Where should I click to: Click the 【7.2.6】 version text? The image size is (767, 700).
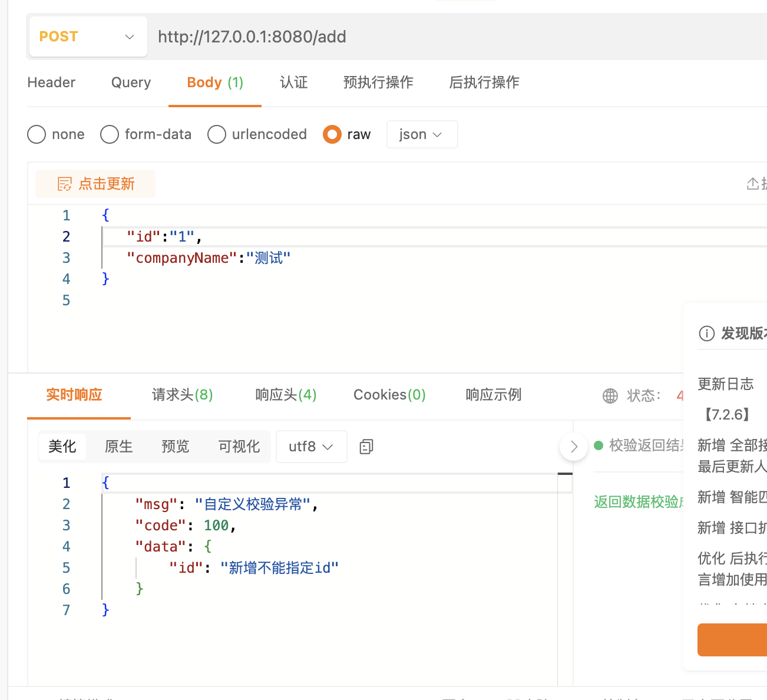(726, 415)
